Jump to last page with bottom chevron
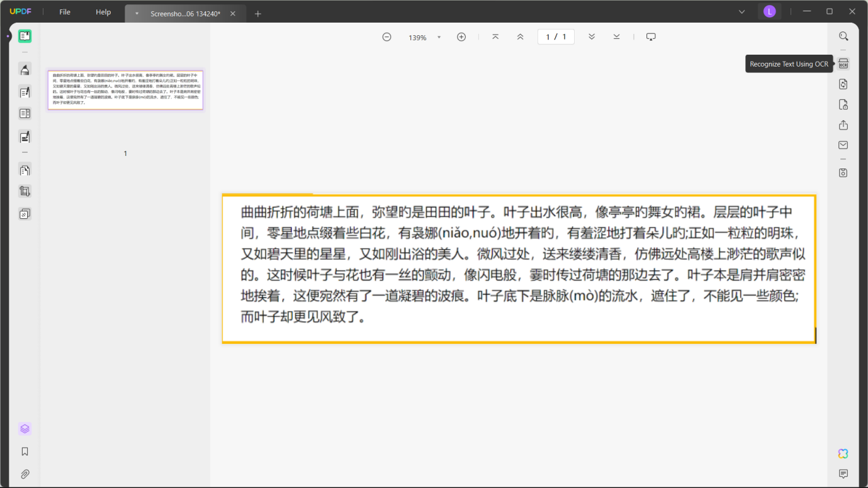 (616, 36)
